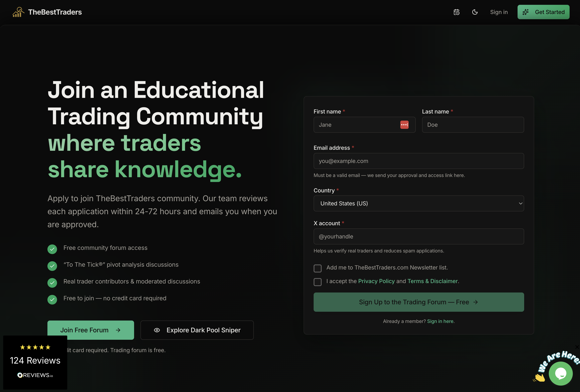Click the REVIEWS.io logo in reviews widget
This screenshot has height=392, width=580.
[x=35, y=375]
